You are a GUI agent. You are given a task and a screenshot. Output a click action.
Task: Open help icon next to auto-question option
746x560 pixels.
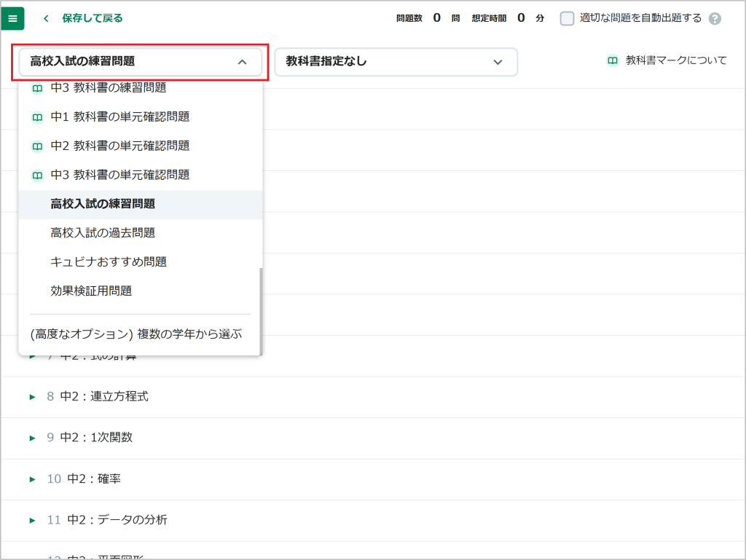(715, 18)
